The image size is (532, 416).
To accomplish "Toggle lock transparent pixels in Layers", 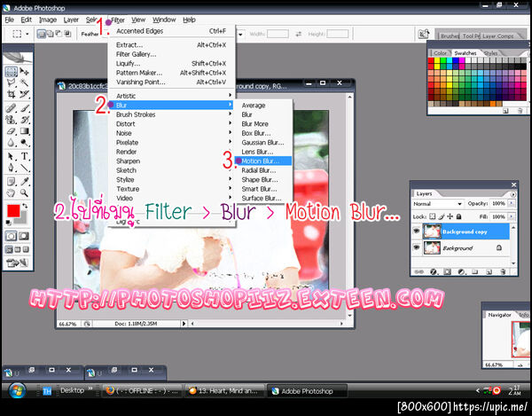I will 433,216.
